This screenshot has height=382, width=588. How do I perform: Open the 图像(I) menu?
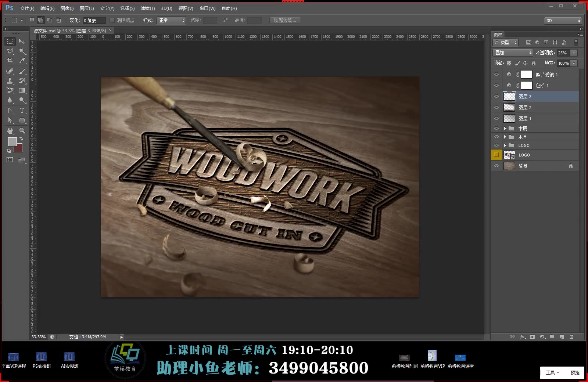click(x=67, y=8)
